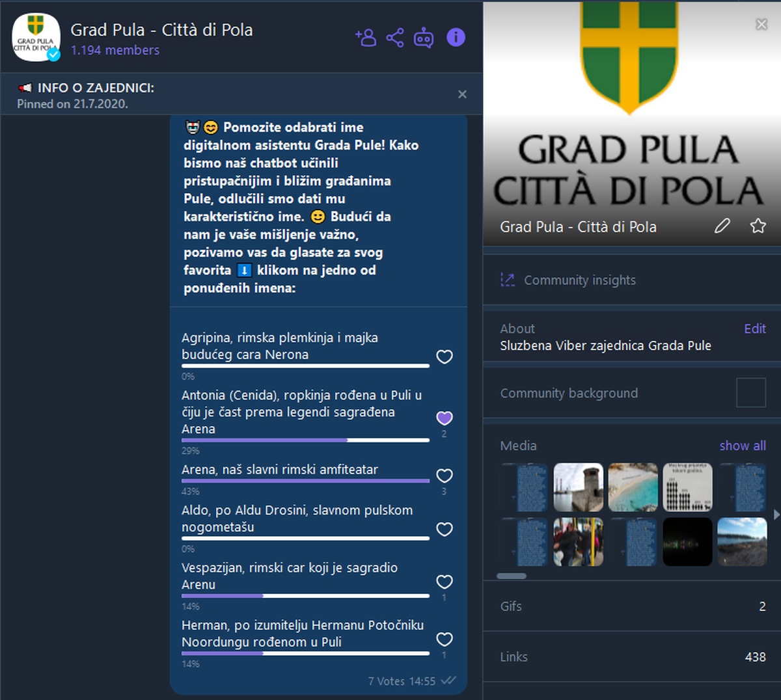Open the chatbot icon in header

click(x=424, y=38)
